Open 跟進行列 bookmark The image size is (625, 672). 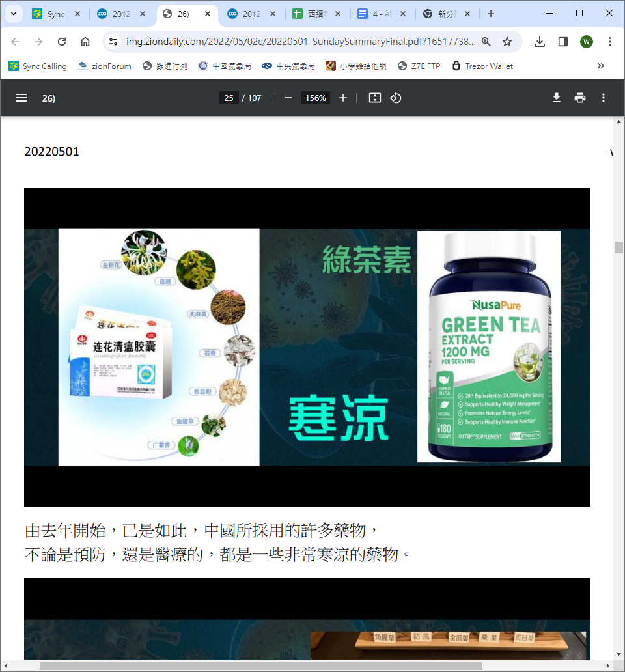(x=165, y=66)
